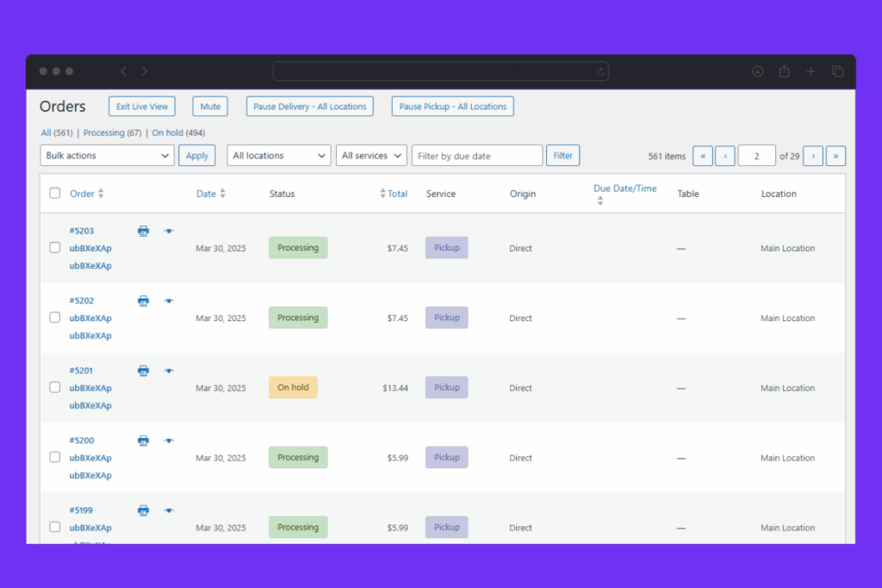Open the All services dropdown
Viewport: 882px width, 588px height.
[x=371, y=156]
